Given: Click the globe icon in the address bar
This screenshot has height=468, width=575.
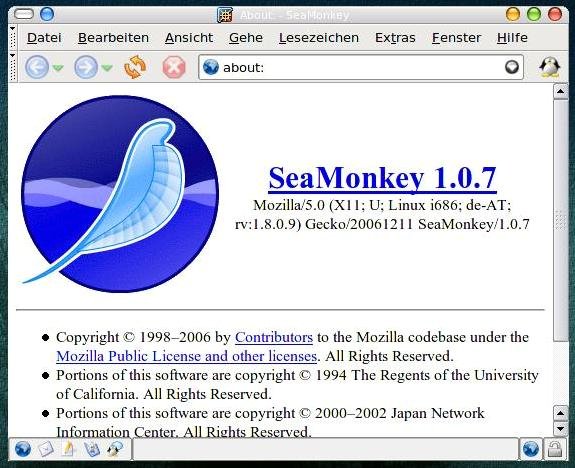Looking at the screenshot, I should (x=211, y=67).
